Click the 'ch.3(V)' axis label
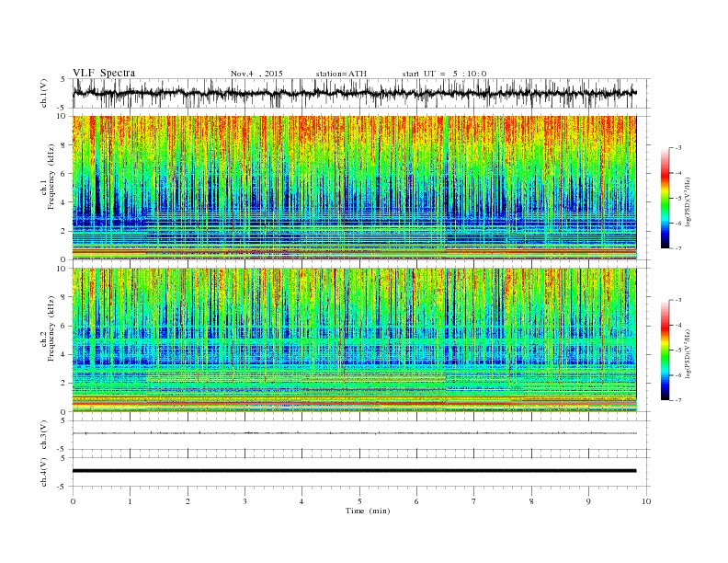 [44, 435]
